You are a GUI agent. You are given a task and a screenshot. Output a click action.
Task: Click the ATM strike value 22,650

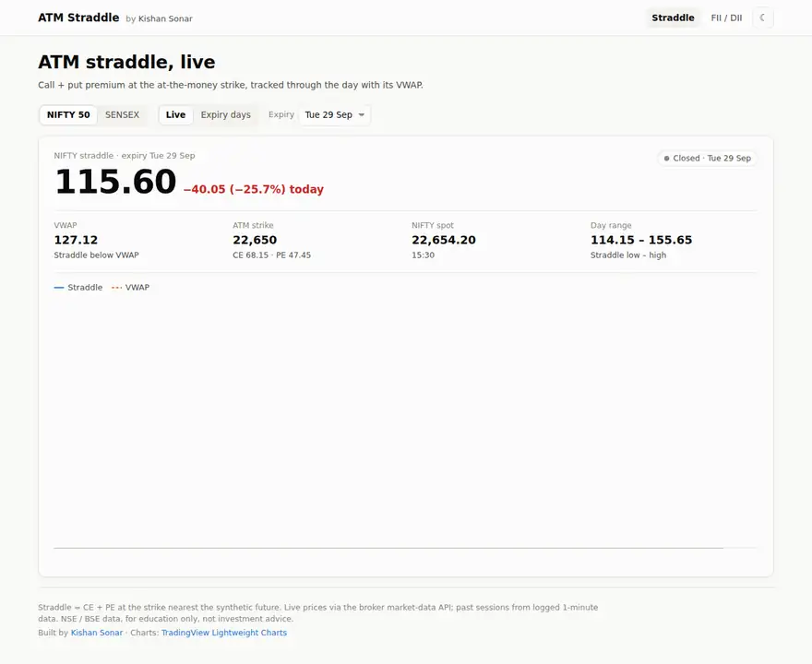[255, 240]
